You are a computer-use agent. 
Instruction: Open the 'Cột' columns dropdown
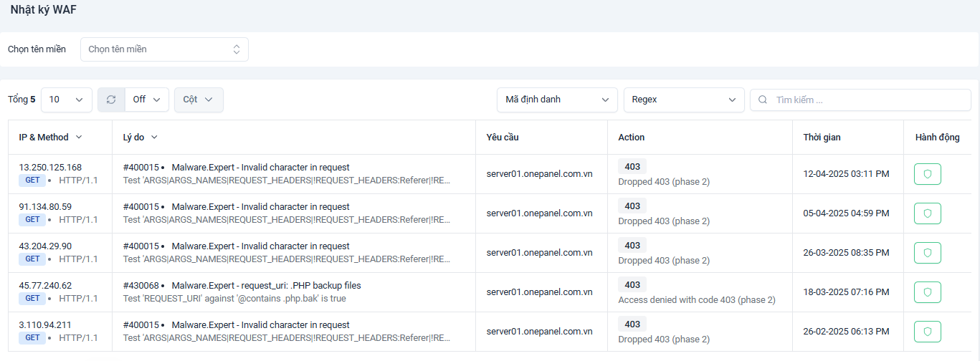pyautogui.click(x=199, y=100)
